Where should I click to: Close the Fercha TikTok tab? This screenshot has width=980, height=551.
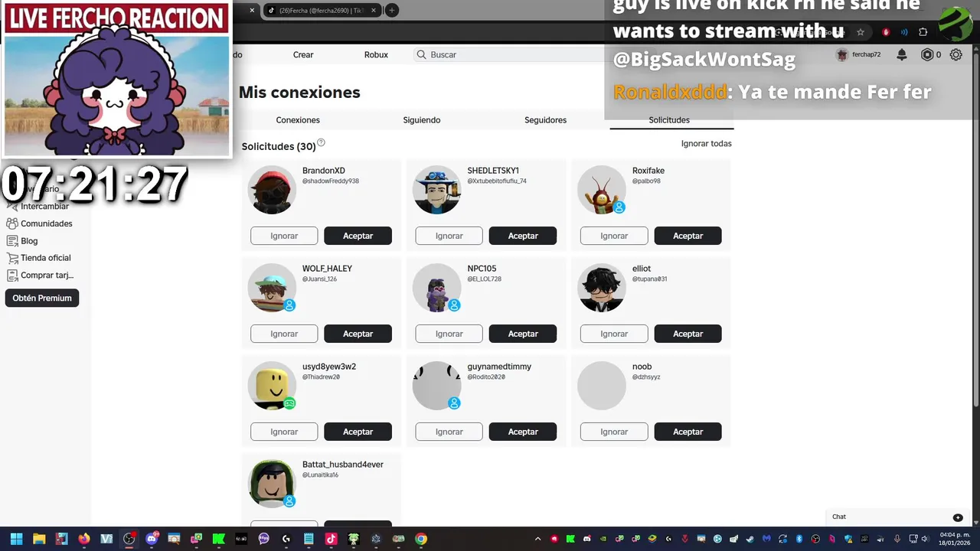tap(375, 10)
